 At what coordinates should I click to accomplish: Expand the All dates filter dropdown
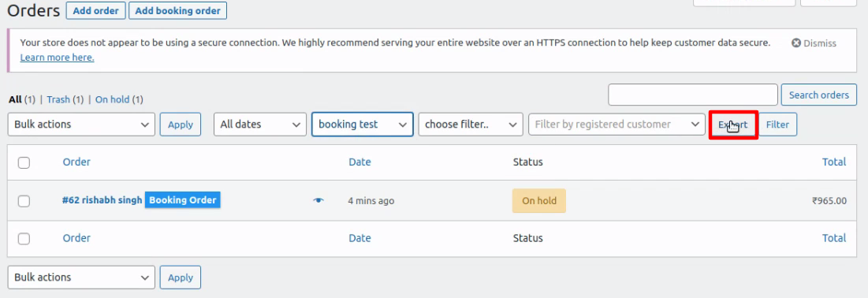tap(260, 124)
